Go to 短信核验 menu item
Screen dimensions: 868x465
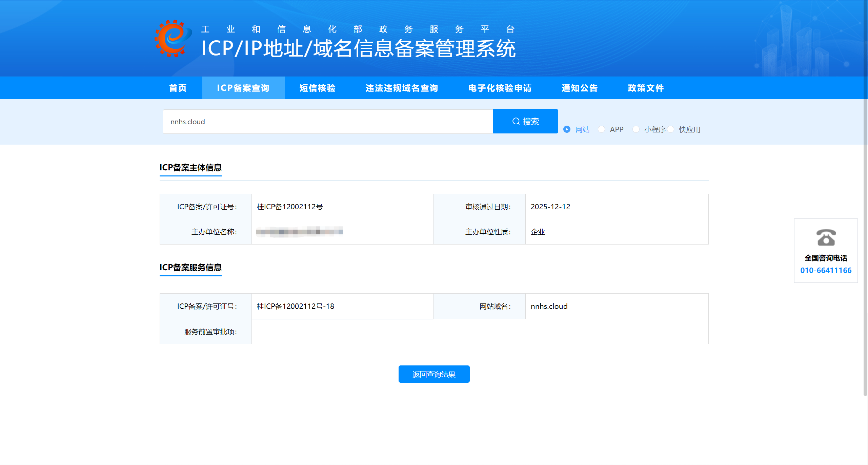point(318,88)
